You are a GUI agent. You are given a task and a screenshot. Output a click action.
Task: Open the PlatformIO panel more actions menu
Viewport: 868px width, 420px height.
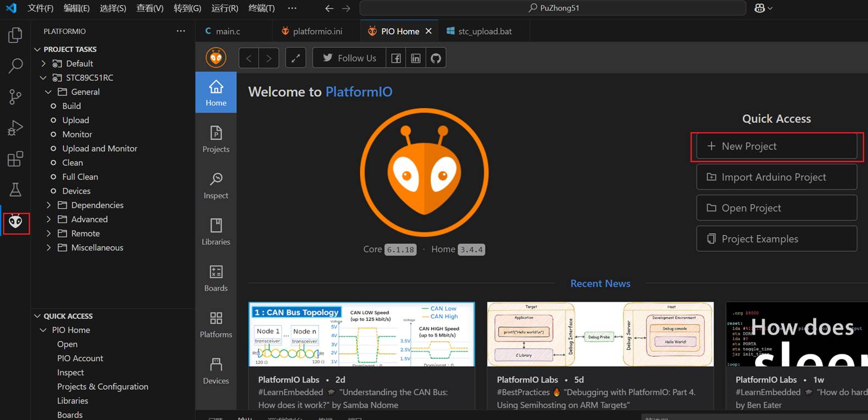181,31
